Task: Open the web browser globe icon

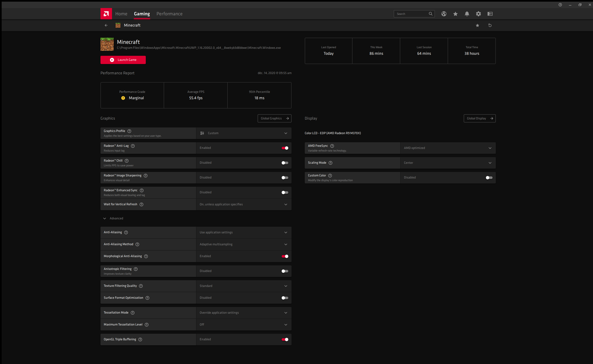Action: [x=444, y=14]
